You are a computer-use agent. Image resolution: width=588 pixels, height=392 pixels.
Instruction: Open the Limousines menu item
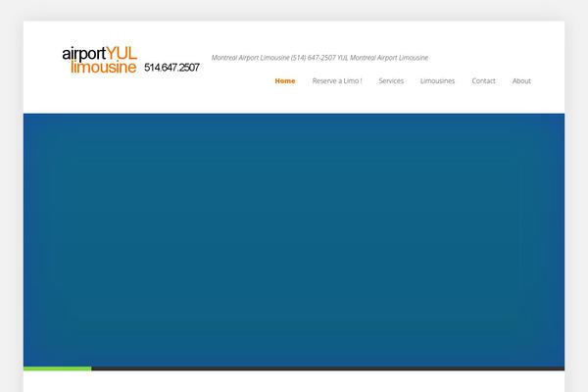click(438, 81)
